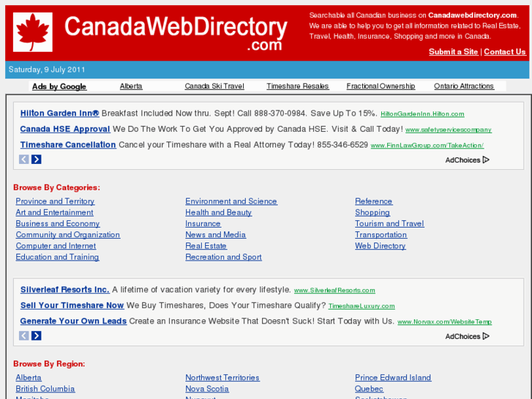532x399 pixels.
Task: Click previous arrow in top ad block
Action: pyautogui.click(x=23, y=160)
